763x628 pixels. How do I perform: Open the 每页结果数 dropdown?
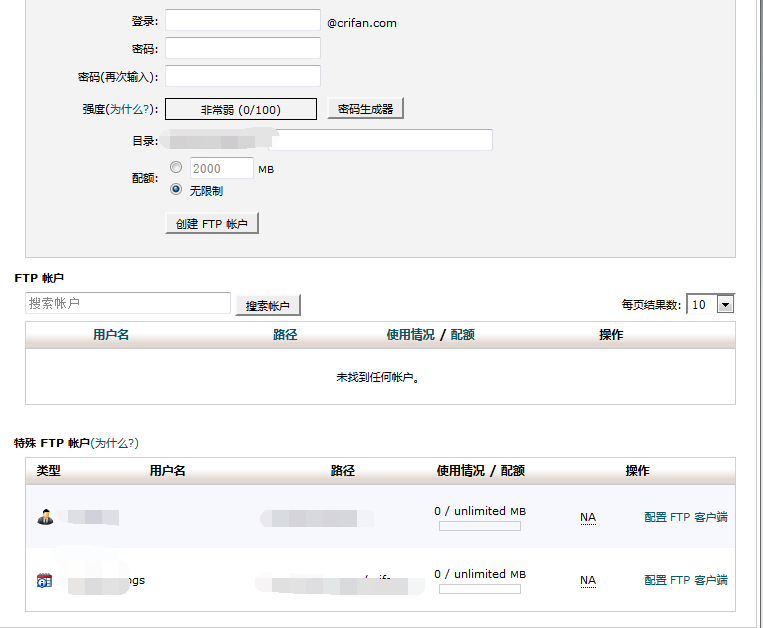[710, 305]
